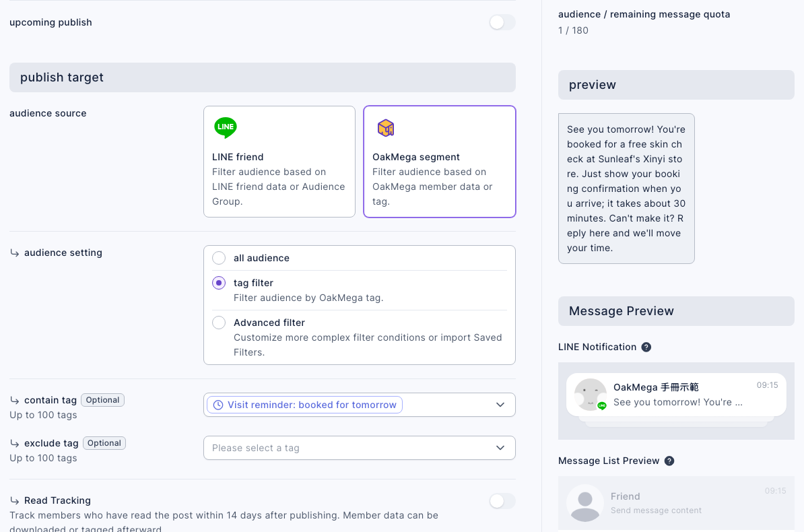Click the 'Message Preview' section header
Image resolution: width=804 pixels, height=532 pixels.
676,311
